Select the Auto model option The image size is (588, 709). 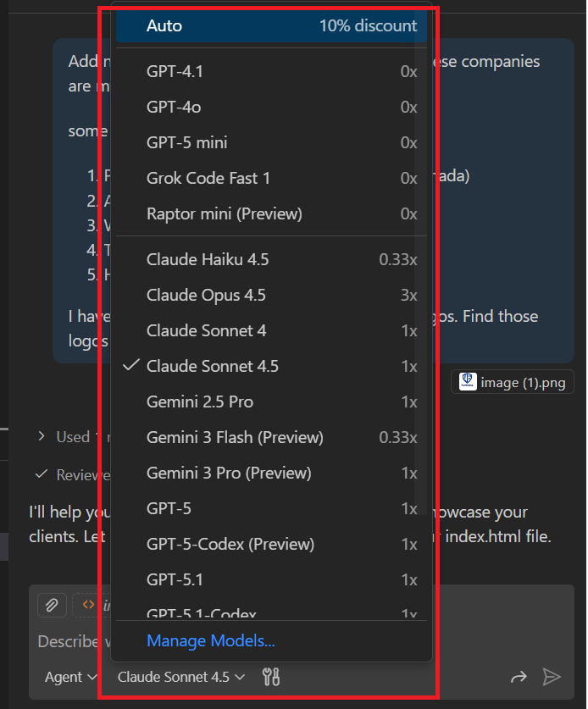point(271,26)
